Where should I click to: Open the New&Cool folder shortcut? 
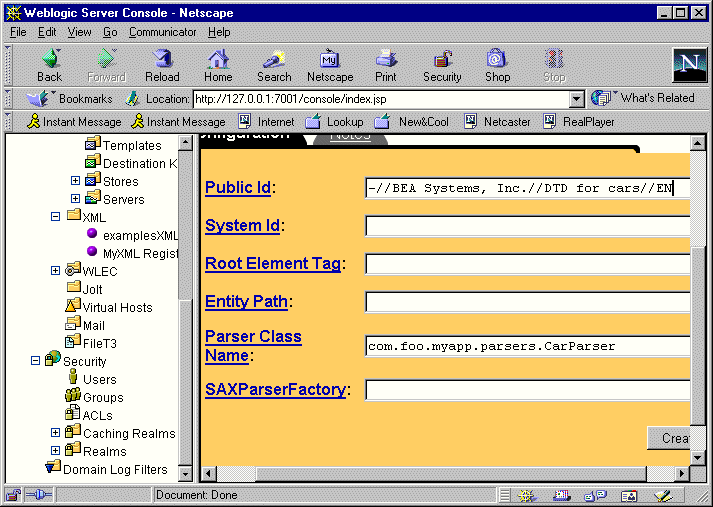412,121
